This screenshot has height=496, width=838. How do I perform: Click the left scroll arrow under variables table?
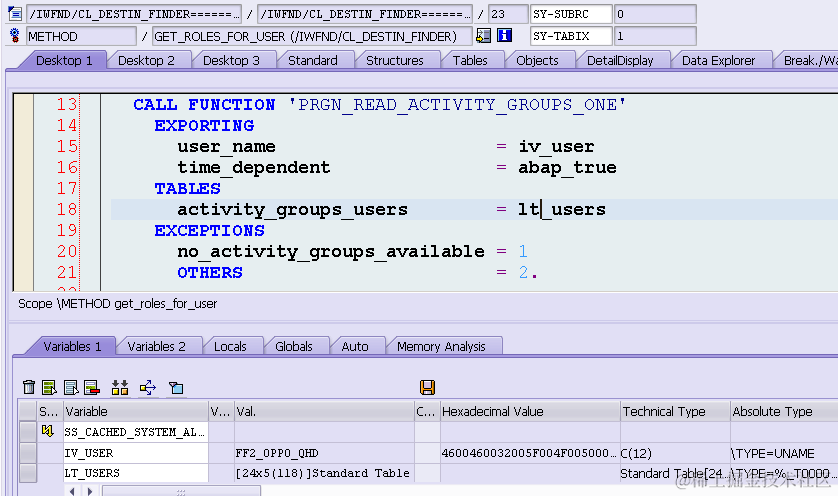point(72,491)
